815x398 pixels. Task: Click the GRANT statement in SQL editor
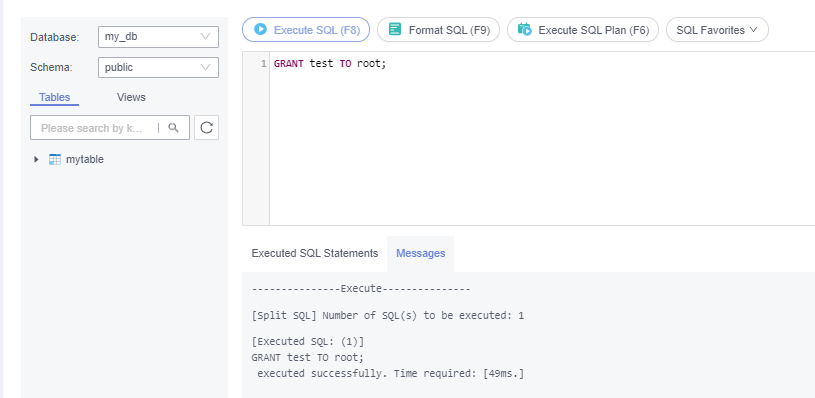click(330, 64)
